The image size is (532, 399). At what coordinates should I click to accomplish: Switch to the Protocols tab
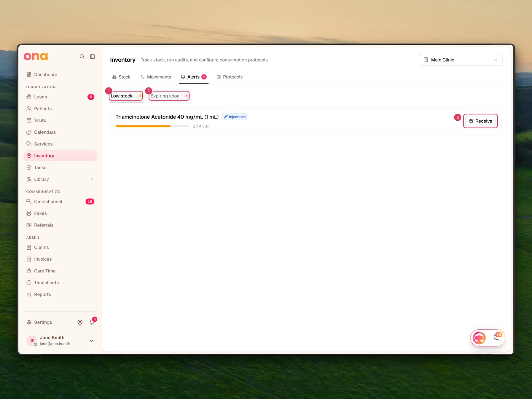point(230,77)
